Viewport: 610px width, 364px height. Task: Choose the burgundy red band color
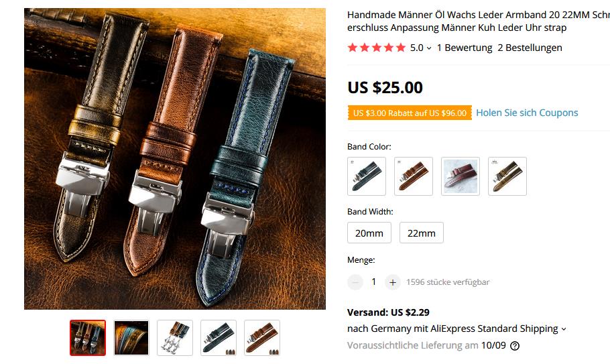(461, 176)
